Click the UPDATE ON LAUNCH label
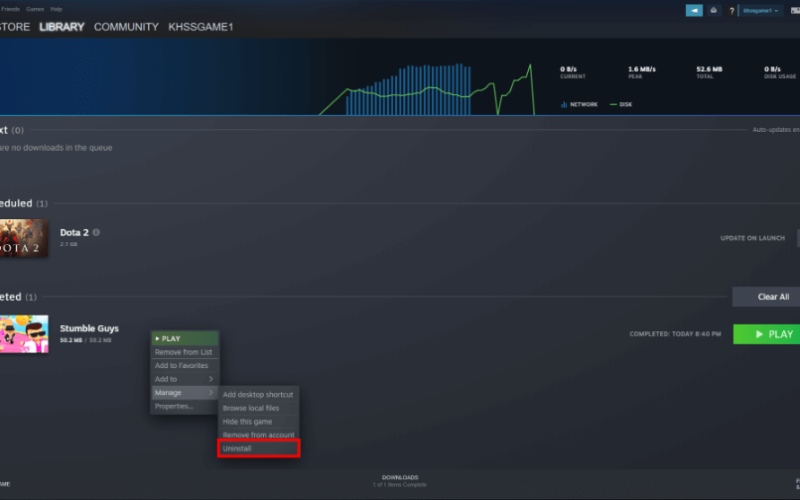800x500 pixels. [753, 238]
